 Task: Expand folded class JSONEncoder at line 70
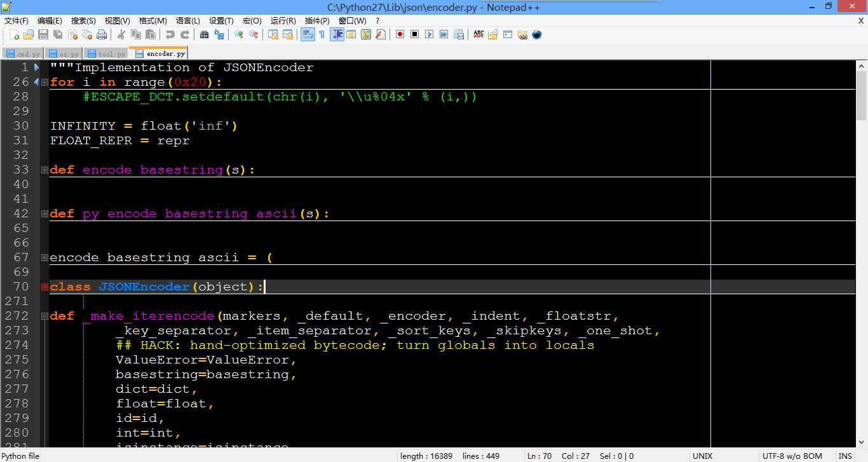[x=44, y=287]
